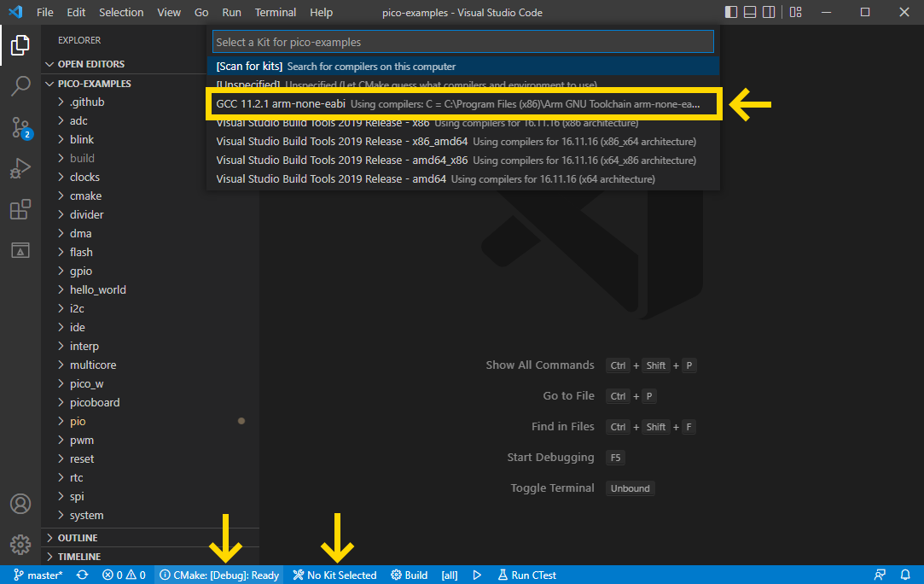Viewport: 924px width, 584px height.
Task: Open the View menu
Action: point(169,13)
